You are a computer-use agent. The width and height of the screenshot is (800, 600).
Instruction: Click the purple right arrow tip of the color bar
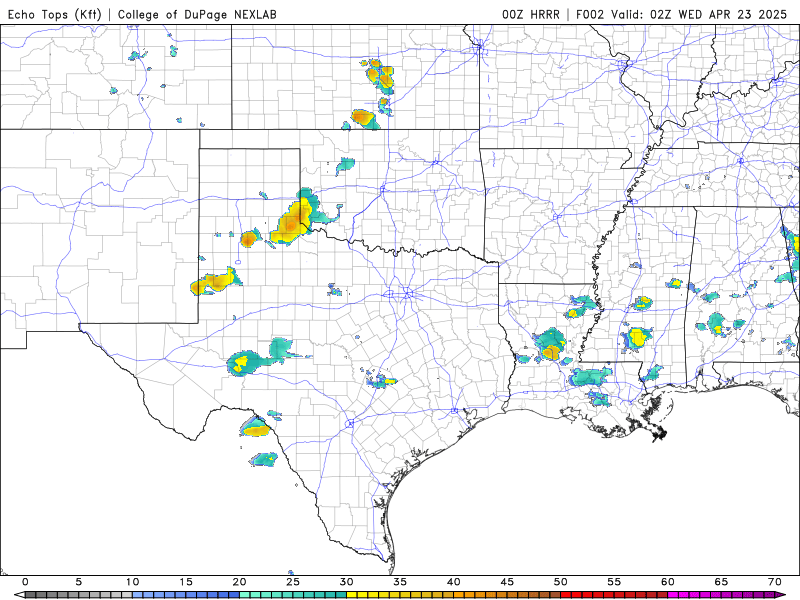[x=781, y=595]
